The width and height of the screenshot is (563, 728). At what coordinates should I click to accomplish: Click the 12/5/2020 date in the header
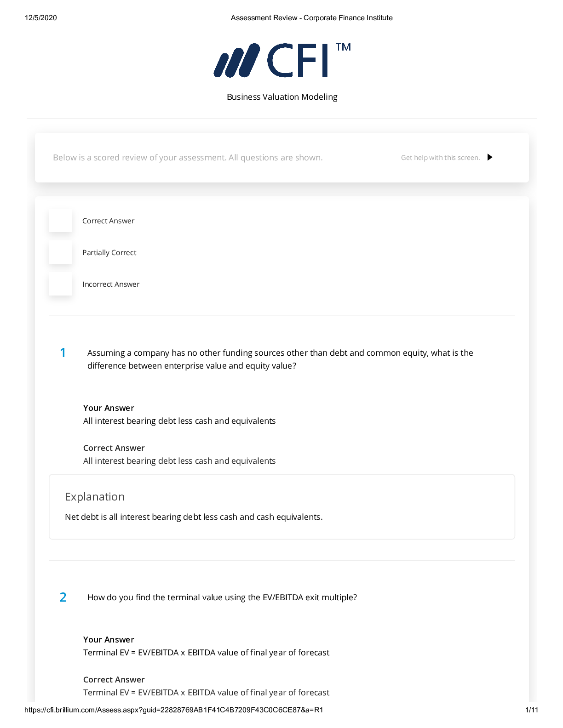41,18
